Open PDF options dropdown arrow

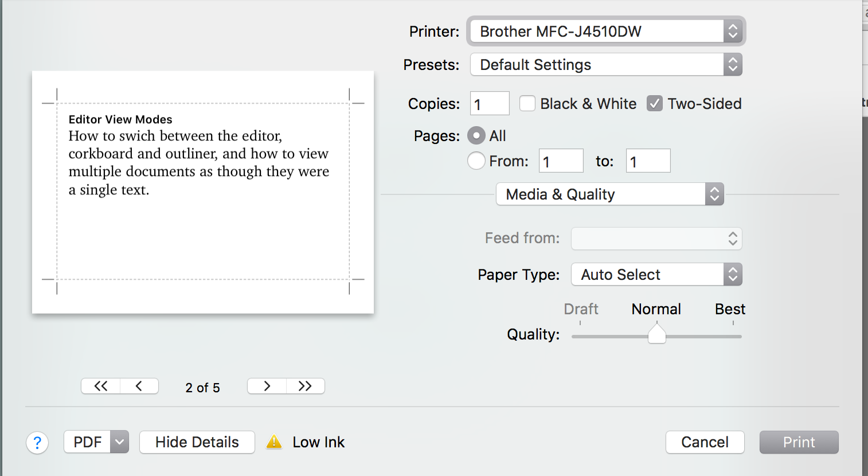(x=119, y=442)
